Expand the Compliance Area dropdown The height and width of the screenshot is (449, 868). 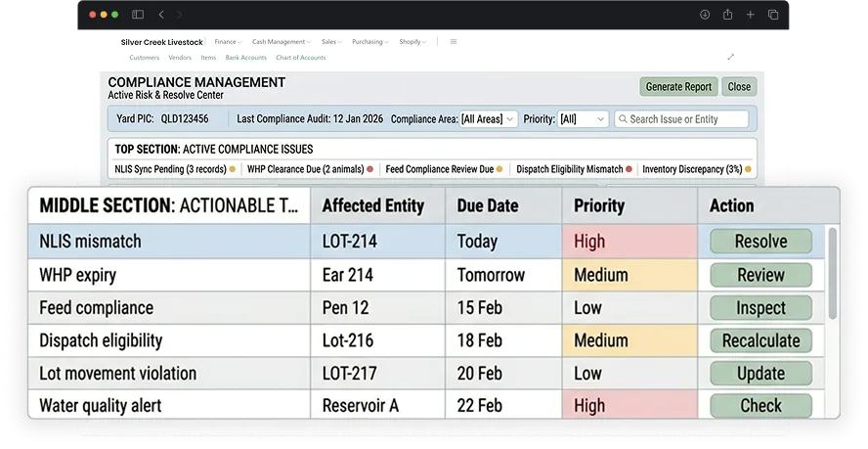[489, 118]
